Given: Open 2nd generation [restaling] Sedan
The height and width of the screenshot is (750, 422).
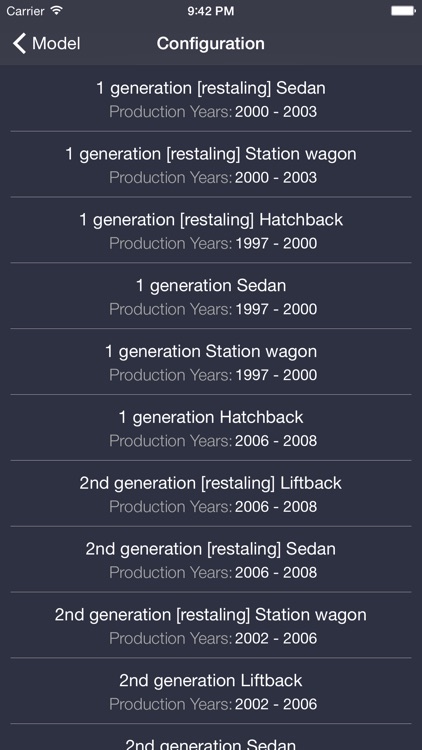Looking at the screenshot, I should (211, 559).
